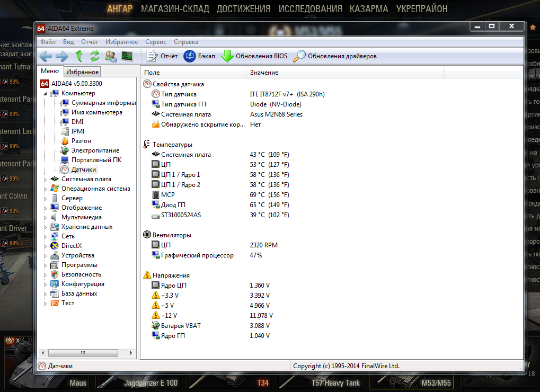540x392 pixels.
Task: Select Разгон in the tree
Action: (81, 141)
